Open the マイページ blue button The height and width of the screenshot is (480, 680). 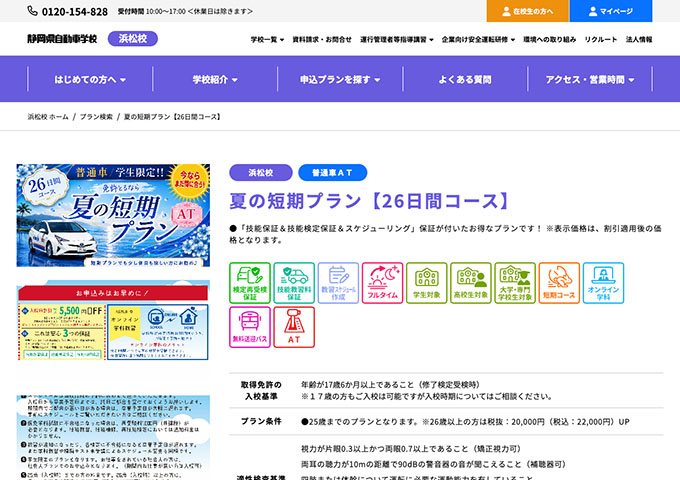pyautogui.click(x=611, y=11)
